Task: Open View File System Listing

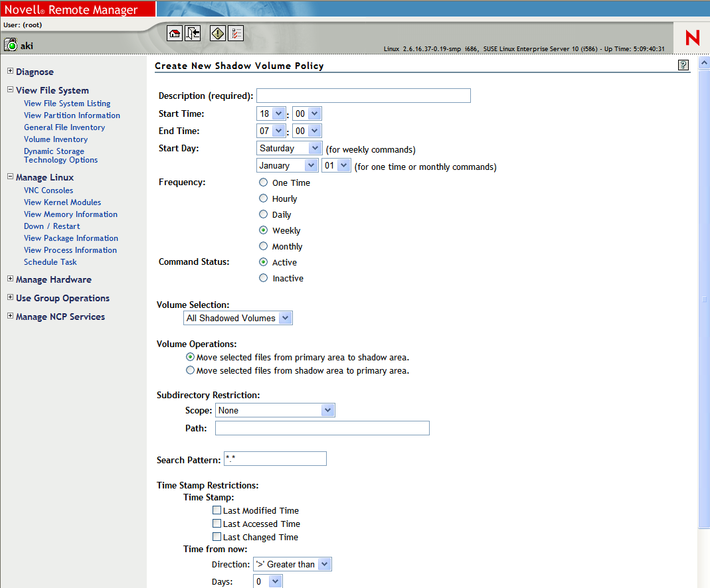Action: point(67,103)
